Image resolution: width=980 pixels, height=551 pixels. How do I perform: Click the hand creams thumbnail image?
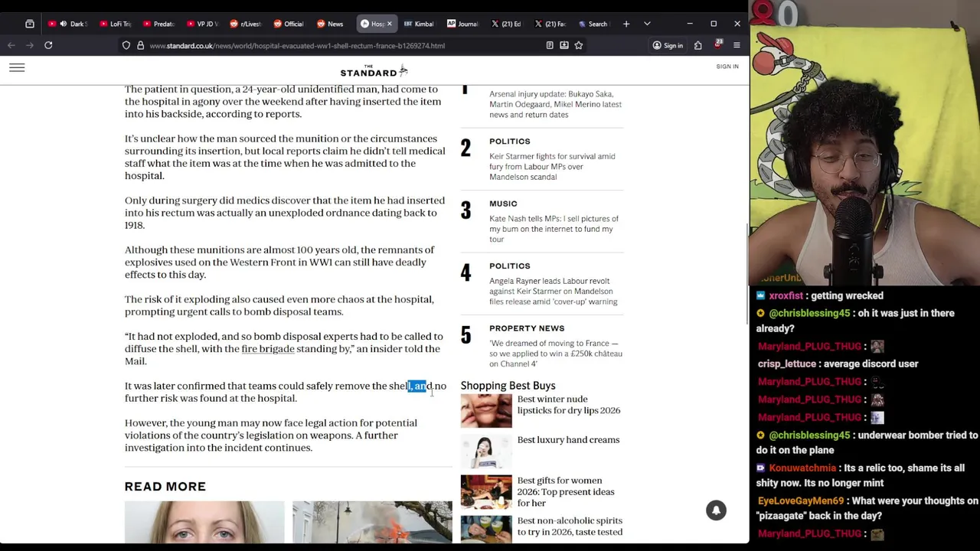coord(486,452)
